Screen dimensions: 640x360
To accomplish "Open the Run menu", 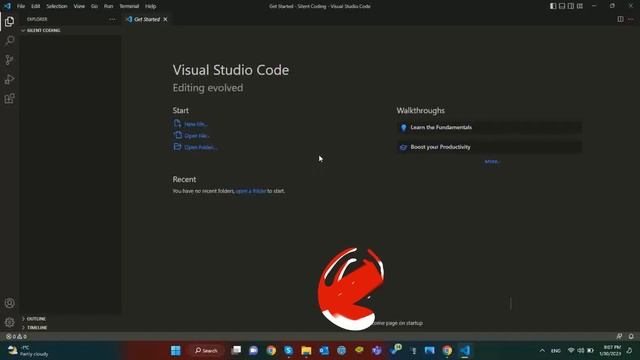I will [x=108, y=6].
